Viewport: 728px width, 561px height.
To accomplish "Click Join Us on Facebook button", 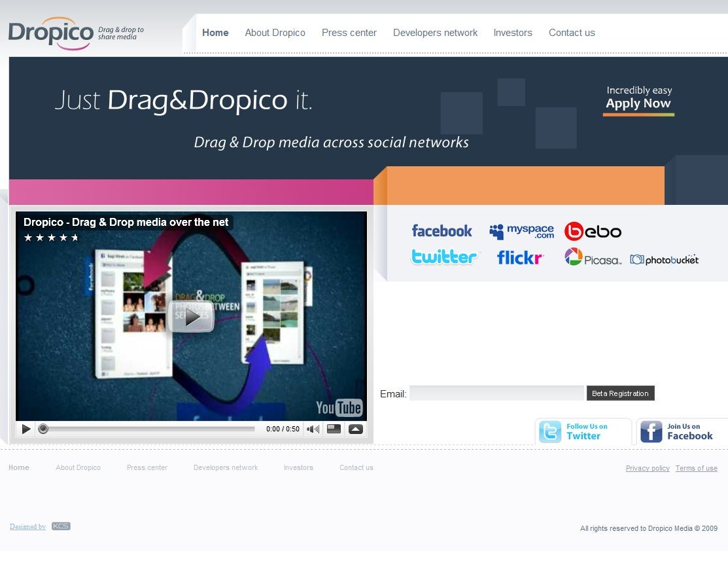I will [x=682, y=432].
